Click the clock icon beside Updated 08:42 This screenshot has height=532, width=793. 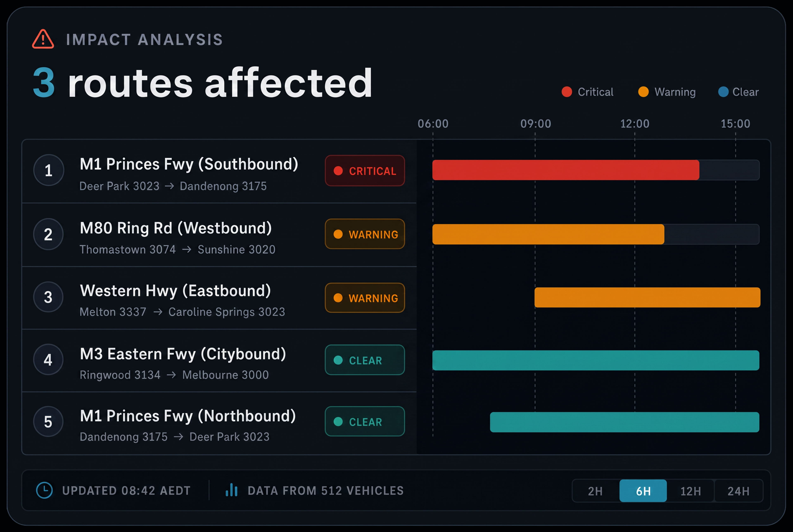44,490
